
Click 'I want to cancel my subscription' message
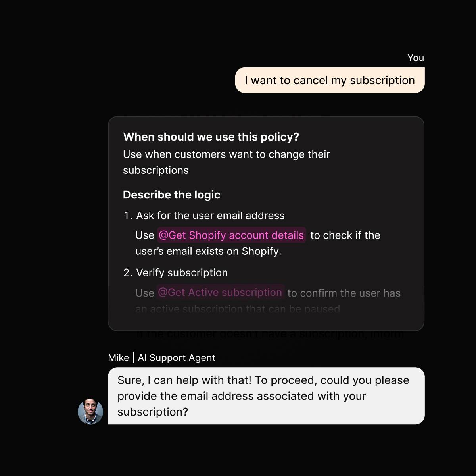click(x=329, y=80)
